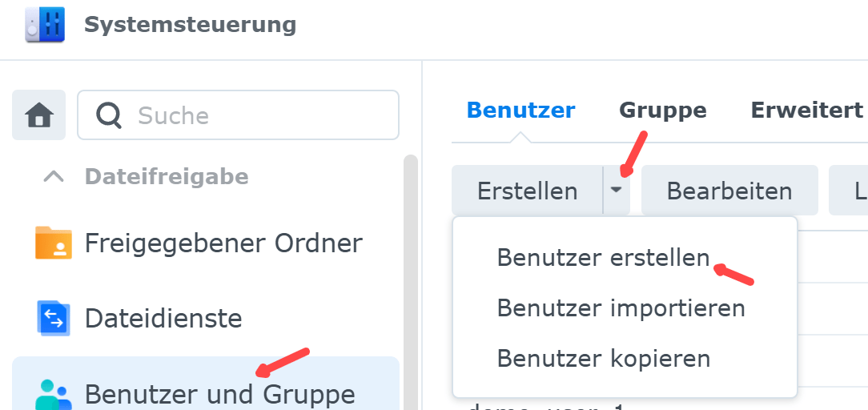Image resolution: width=868 pixels, height=410 pixels.
Task: Select Benutzer importieren menu entry
Action: 621,308
